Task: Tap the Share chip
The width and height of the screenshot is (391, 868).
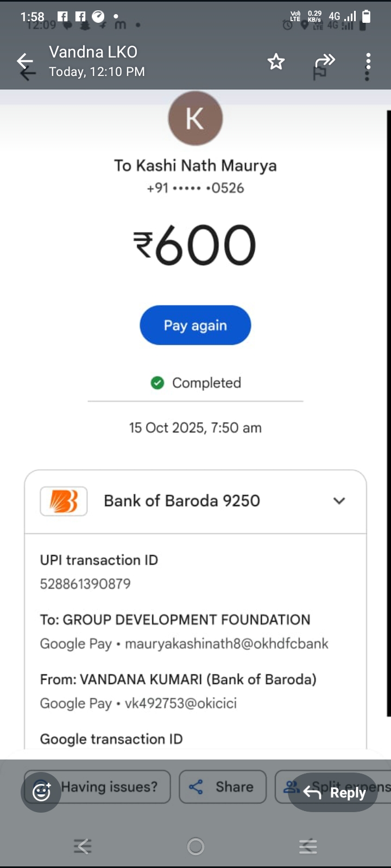Action: tap(223, 787)
